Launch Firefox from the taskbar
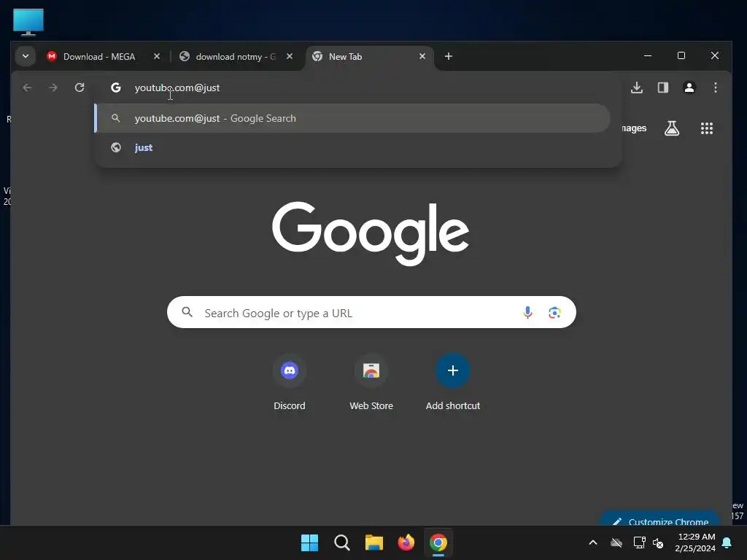Image resolution: width=747 pixels, height=560 pixels. [x=406, y=542]
